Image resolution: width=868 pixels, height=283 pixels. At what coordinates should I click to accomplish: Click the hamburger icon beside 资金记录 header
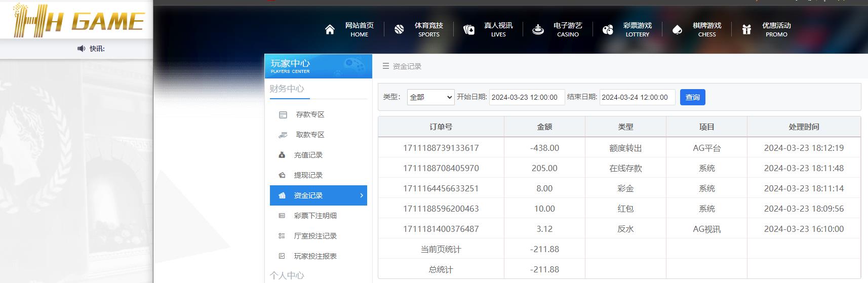pos(386,66)
